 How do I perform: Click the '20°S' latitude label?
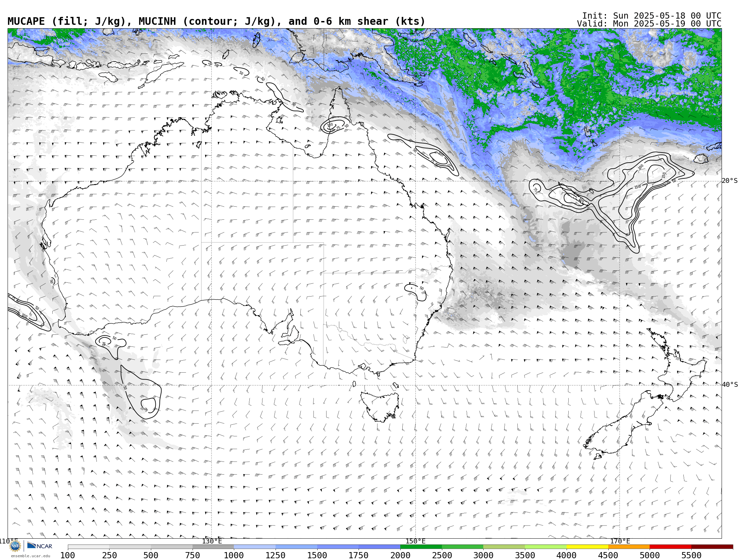pos(730,181)
